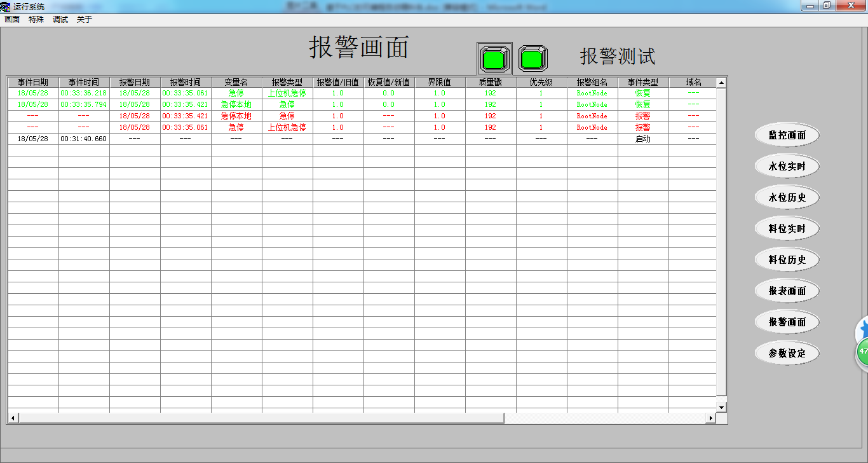Viewport: 868px width, 463px height.
Task: Open the 画面 menu
Action: click(12, 20)
